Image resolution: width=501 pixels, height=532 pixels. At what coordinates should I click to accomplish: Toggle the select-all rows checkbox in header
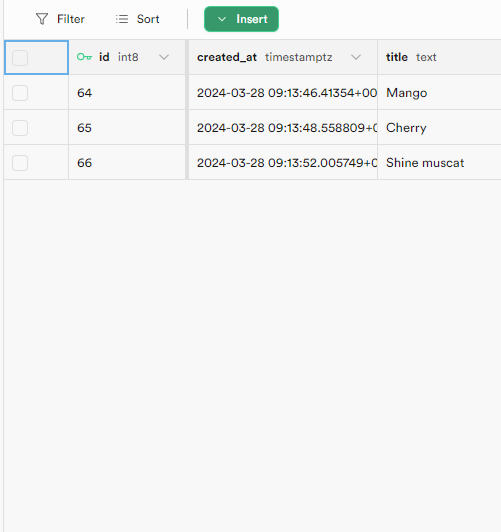(20, 58)
